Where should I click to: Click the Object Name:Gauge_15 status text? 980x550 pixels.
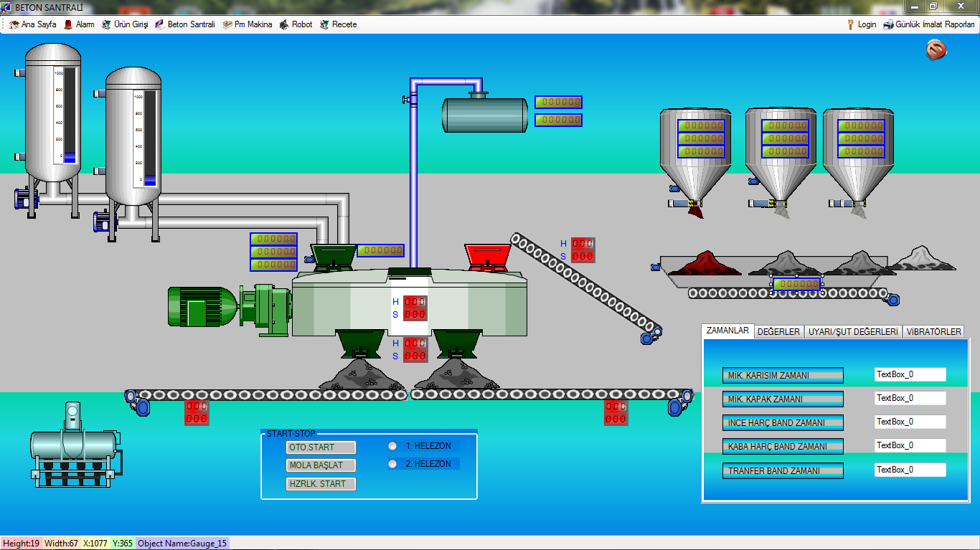point(182,544)
